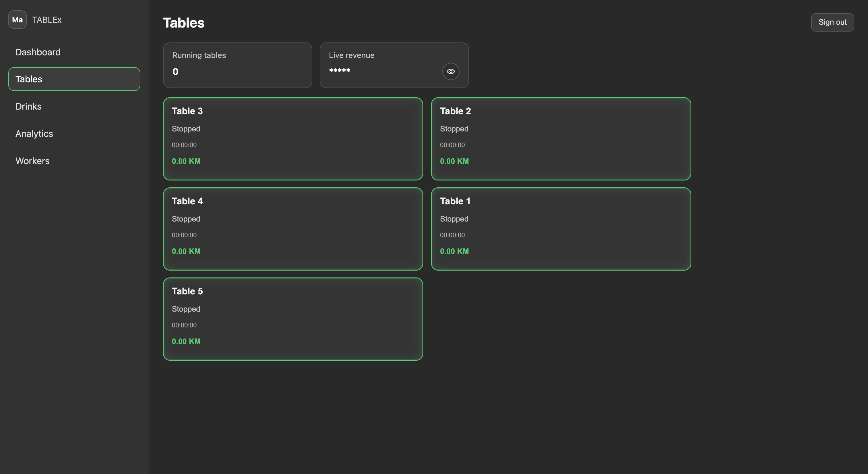Navigate to Workers

click(x=74, y=161)
